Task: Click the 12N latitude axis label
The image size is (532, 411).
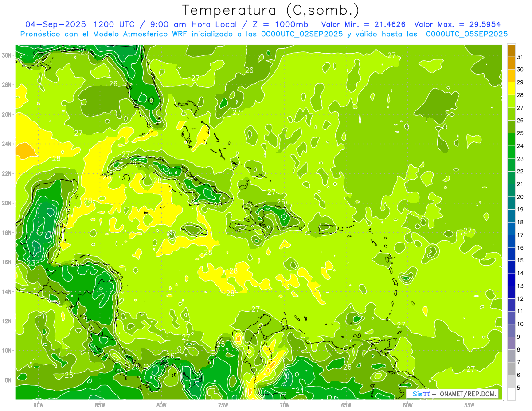Action: [x=7, y=321]
